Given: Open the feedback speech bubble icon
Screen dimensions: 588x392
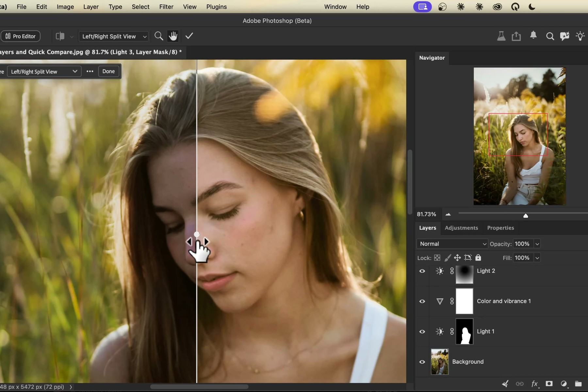Looking at the screenshot, I should (x=564, y=36).
